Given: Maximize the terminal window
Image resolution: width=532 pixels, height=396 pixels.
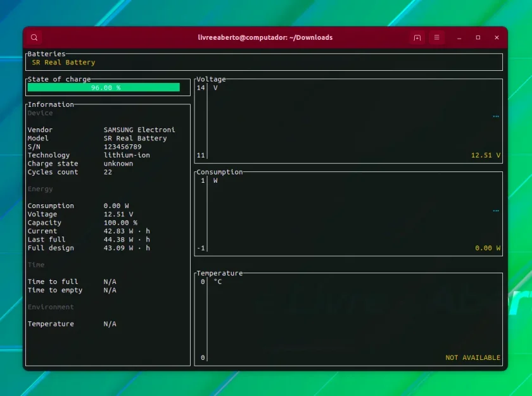Looking at the screenshot, I should tap(478, 37).
